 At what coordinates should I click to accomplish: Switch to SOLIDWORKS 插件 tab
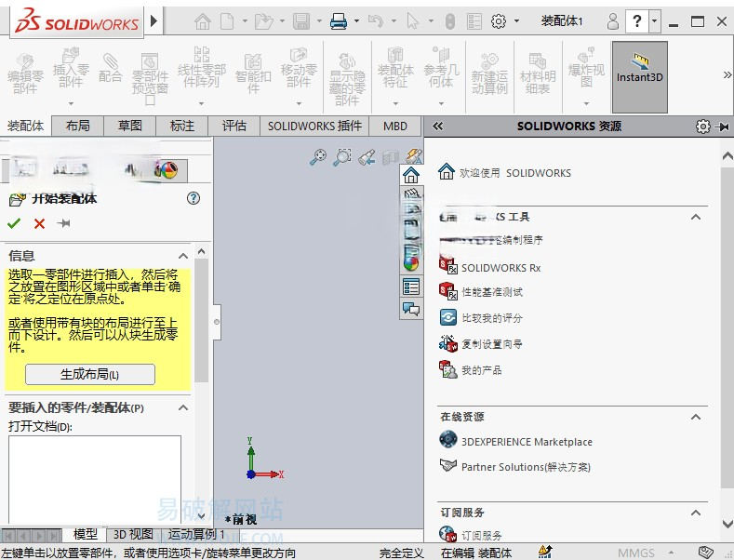click(x=314, y=126)
